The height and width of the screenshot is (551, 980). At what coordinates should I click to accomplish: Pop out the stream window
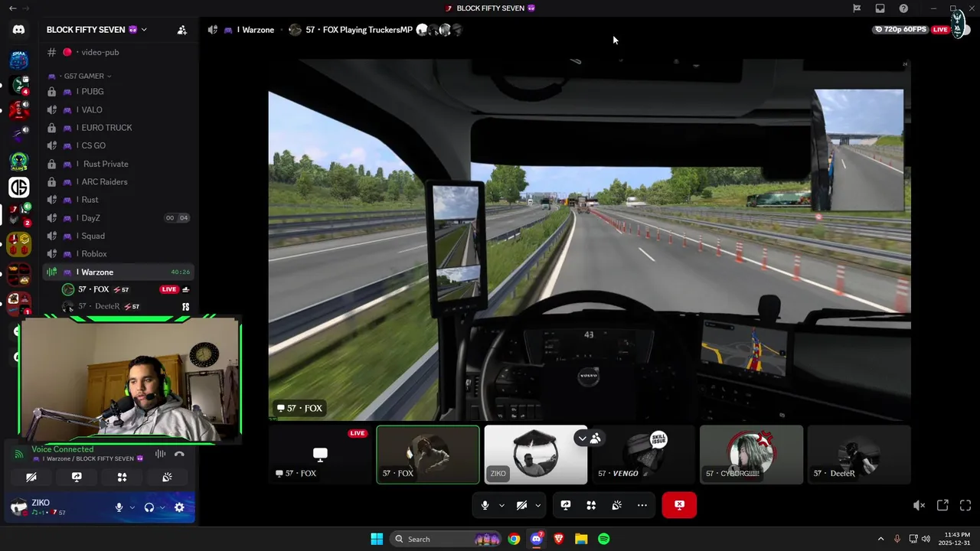click(942, 505)
